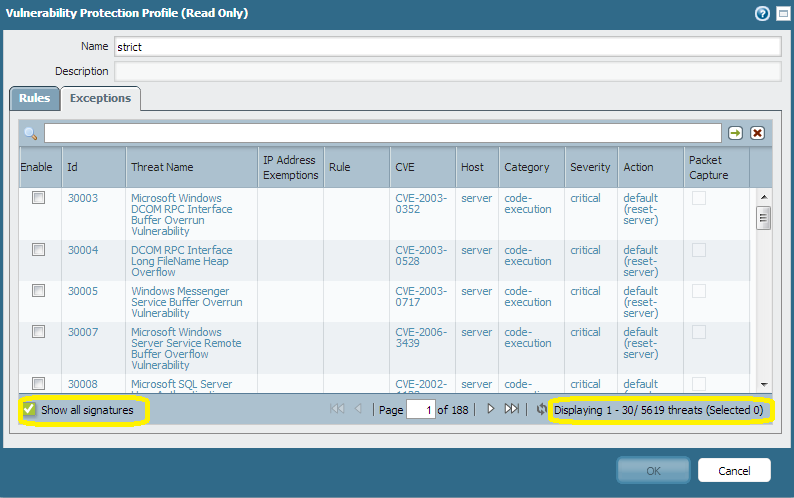
Task: Go to the first page arrow
Action: point(337,409)
